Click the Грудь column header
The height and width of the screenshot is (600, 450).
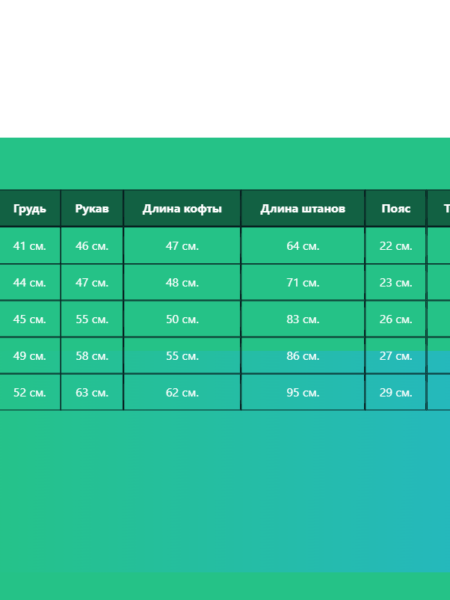[29, 209]
